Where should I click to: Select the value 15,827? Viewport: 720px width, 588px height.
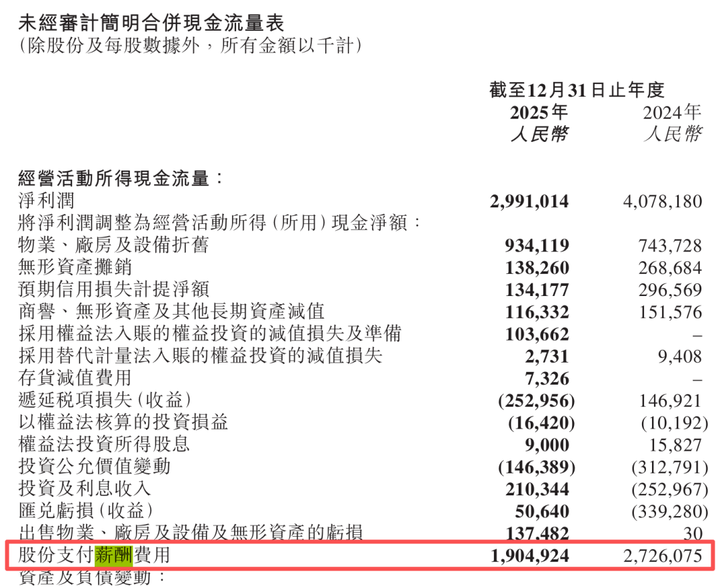coord(676,445)
